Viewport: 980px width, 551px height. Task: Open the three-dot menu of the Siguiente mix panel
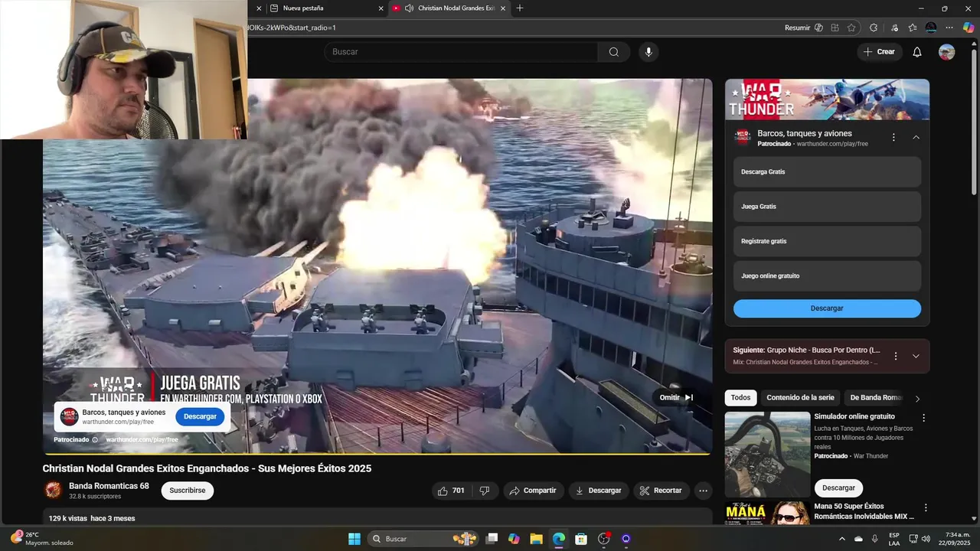click(896, 356)
